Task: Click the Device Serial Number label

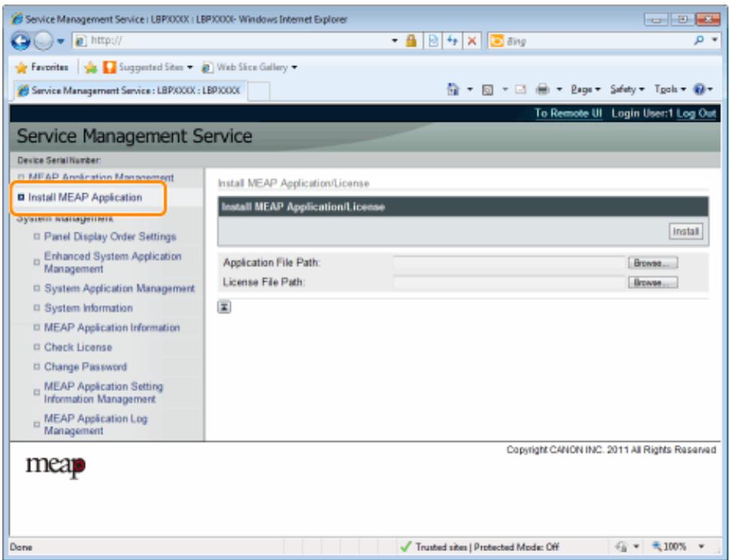Action: [59, 160]
